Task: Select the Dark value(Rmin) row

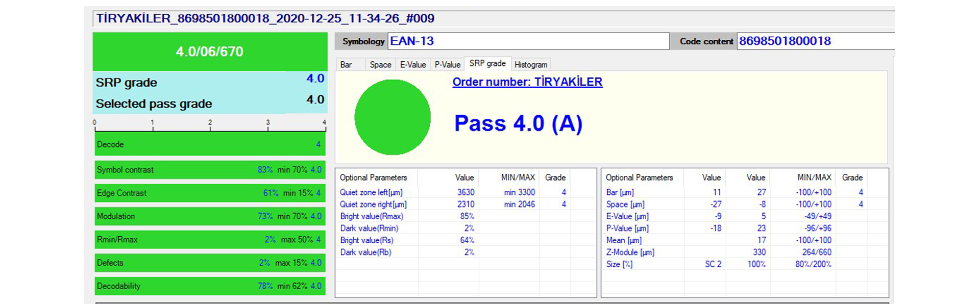Action: 465,228
